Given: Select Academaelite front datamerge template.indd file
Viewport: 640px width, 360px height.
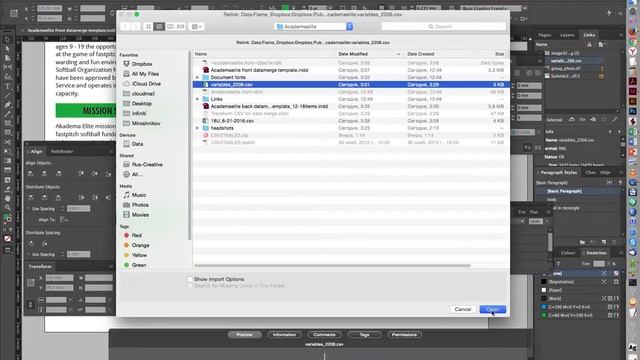Looking at the screenshot, I should pos(259,70).
